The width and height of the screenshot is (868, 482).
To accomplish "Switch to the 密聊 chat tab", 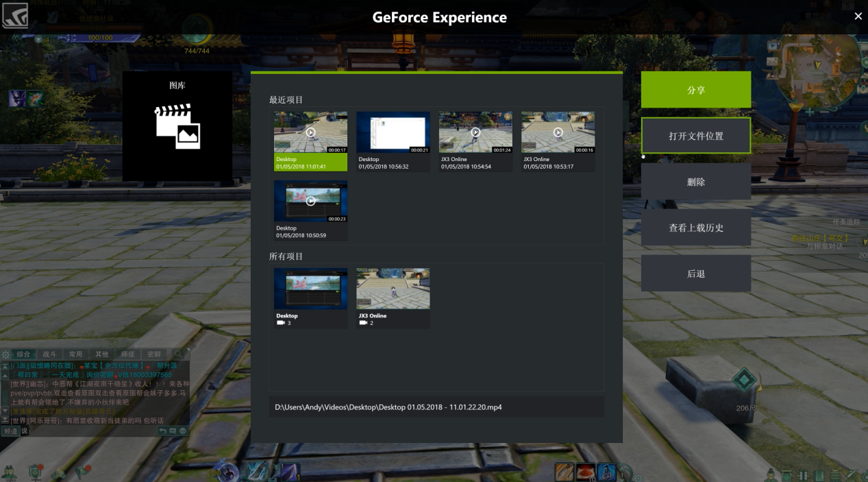I will 154,354.
